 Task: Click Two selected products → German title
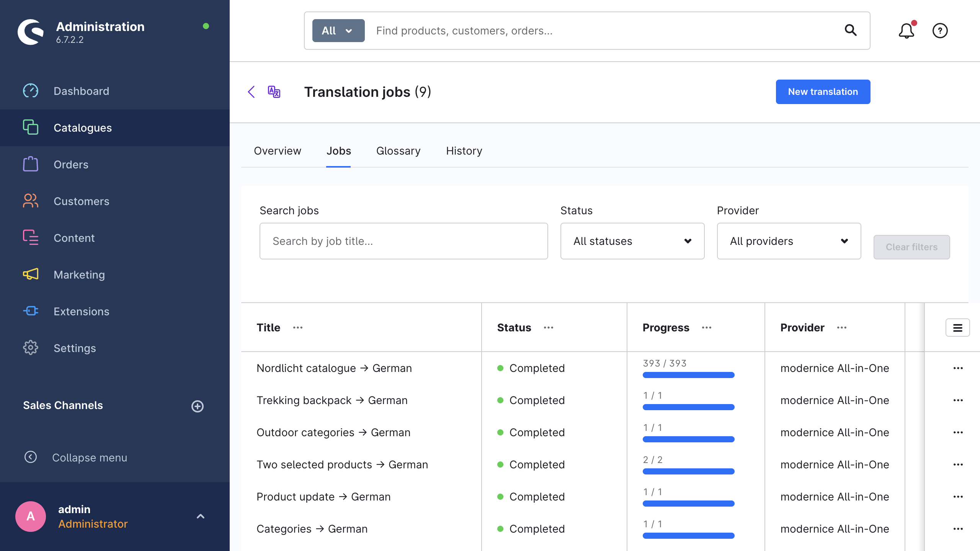342,465
